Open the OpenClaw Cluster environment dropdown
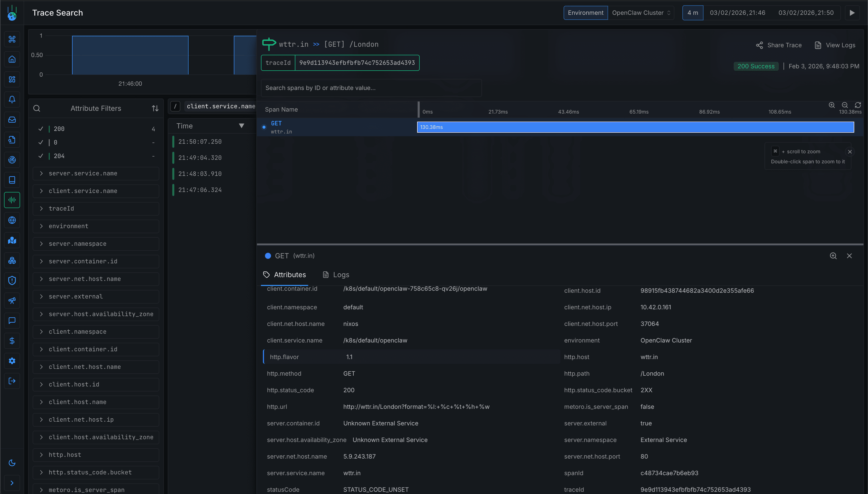 (x=641, y=13)
